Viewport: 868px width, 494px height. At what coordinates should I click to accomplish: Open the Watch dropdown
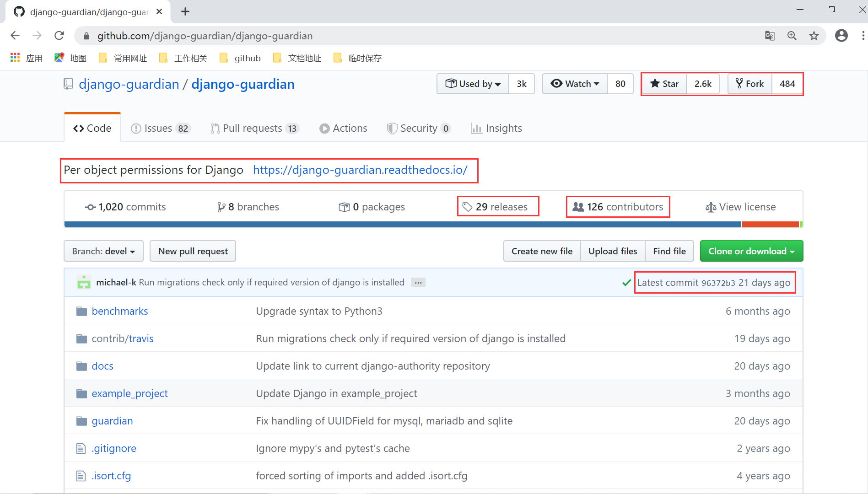click(575, 84)
